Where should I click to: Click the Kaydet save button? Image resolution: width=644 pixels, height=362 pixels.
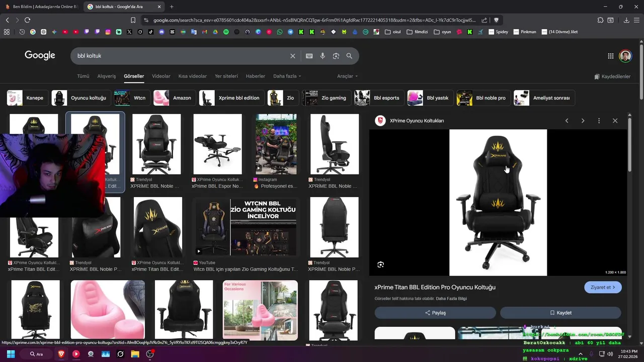click(x=560, y=313)
